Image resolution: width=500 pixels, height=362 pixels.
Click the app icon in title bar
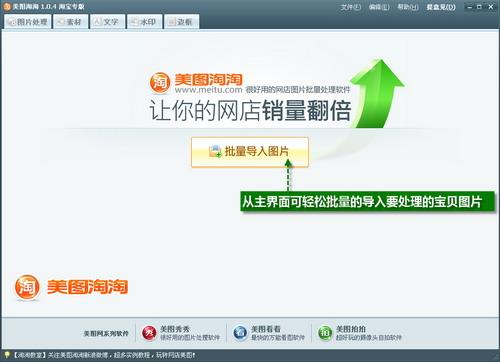7,7
